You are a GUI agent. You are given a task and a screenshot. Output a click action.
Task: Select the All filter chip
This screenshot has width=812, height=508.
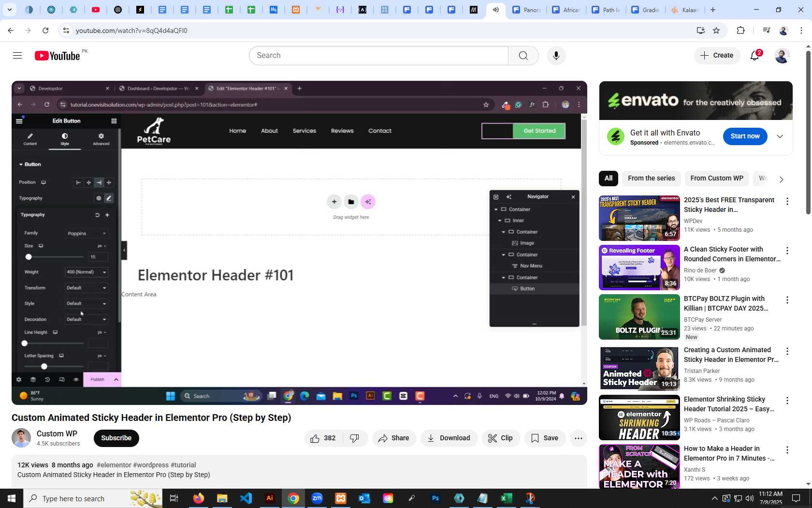[x=609, y=179]
